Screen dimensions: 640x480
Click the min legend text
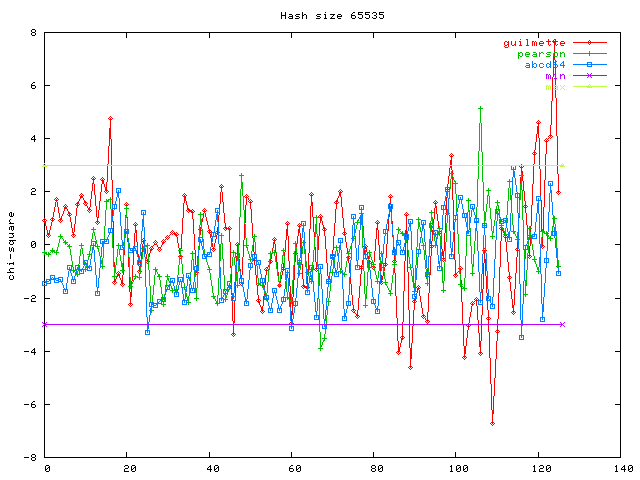pos(555,76)
